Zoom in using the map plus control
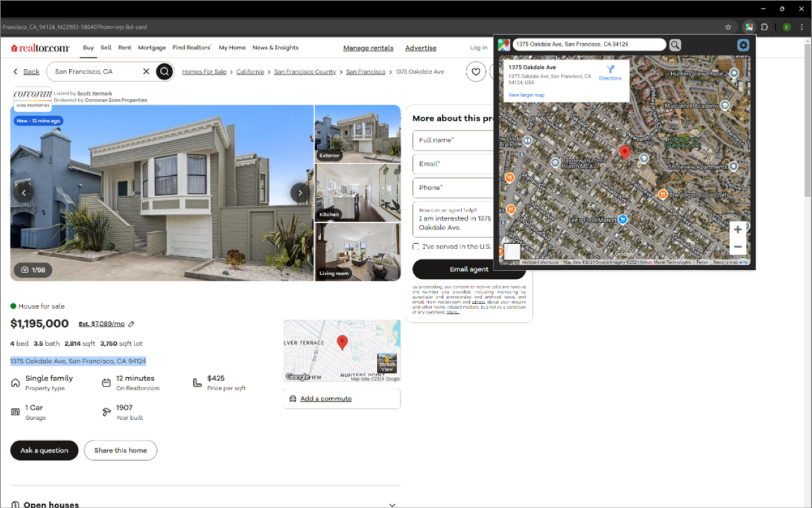The image size is (812, 508). (737, 229)
